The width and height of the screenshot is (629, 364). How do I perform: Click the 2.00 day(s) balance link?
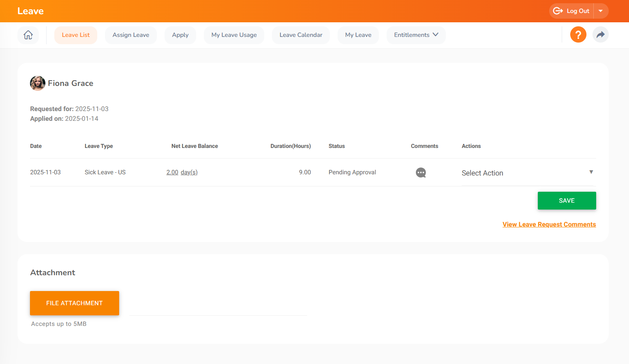tap(182, 172)
